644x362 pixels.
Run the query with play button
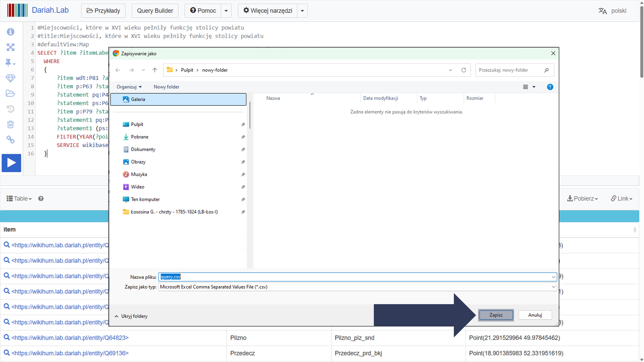[x=11, y=163]
